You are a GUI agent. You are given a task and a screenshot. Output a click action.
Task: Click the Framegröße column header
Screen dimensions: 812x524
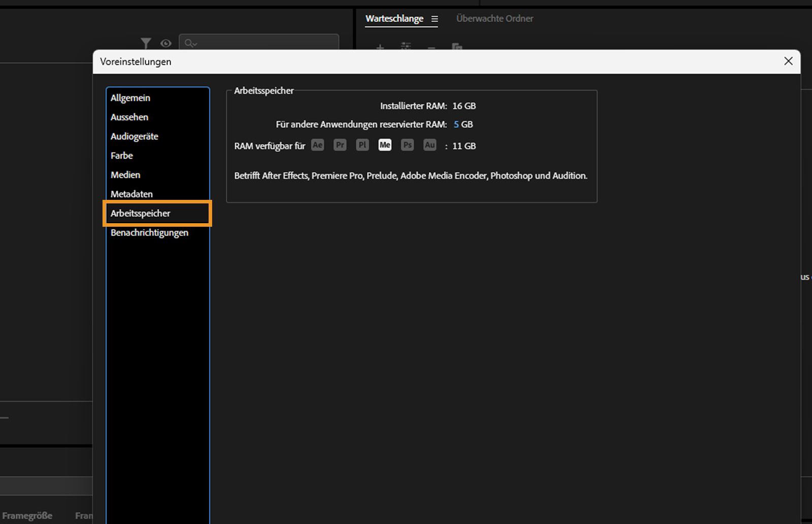pos(27,516)
